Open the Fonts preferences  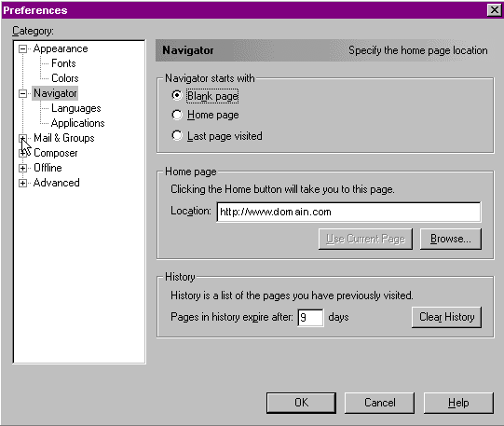63,63
